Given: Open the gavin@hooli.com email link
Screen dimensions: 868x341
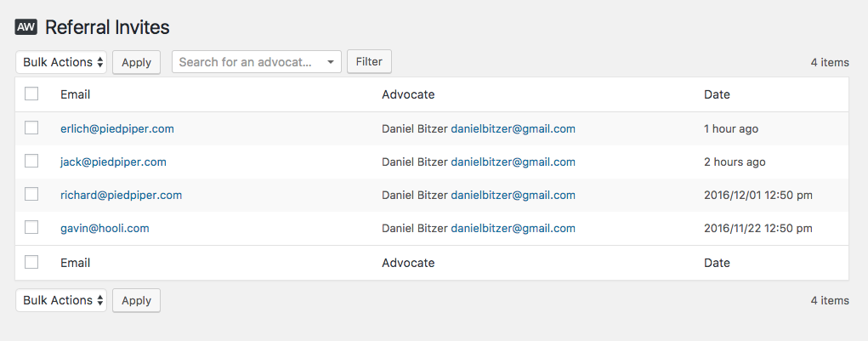Looking at the screenshot, I should tap(105, 228).
